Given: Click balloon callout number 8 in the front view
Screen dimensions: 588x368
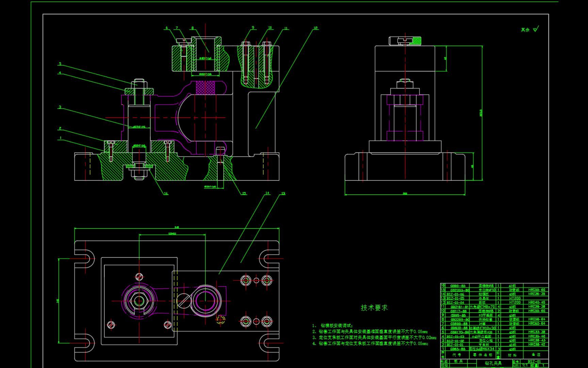Looking at the screenshot, I should pyautogui.click(x=192, y=28).
